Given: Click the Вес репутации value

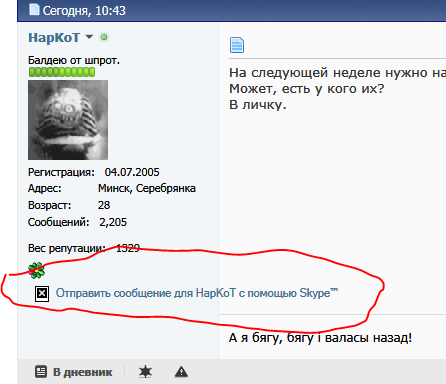Looking at the screenshot, I should 128,248.
